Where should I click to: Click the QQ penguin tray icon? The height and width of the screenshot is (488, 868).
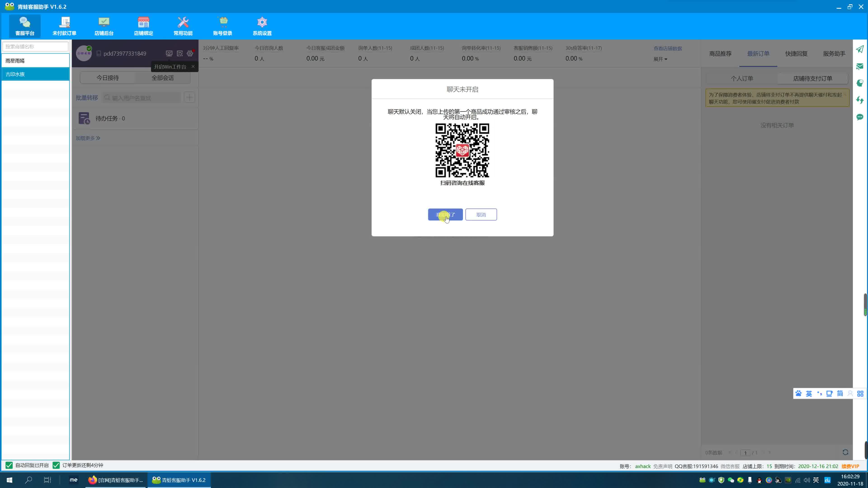coord(759,480)
